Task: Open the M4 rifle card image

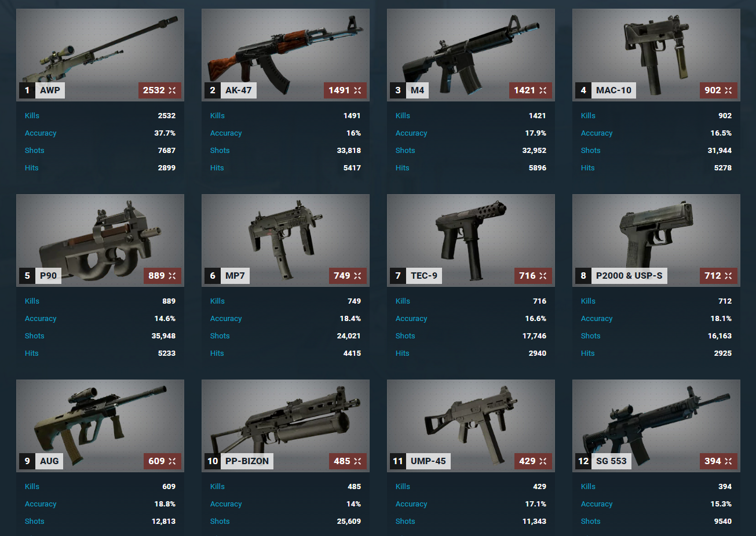Action: [x=471, y=55]
